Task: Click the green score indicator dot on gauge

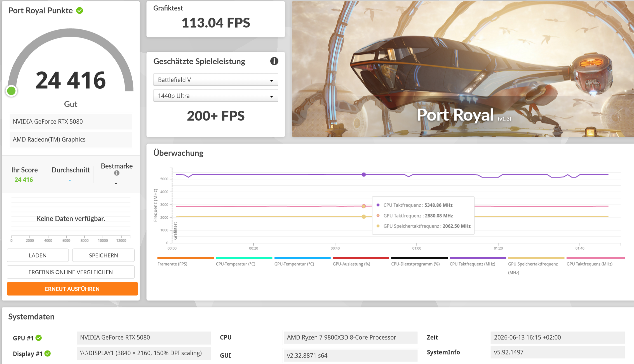Action: (x=11, y=91)
